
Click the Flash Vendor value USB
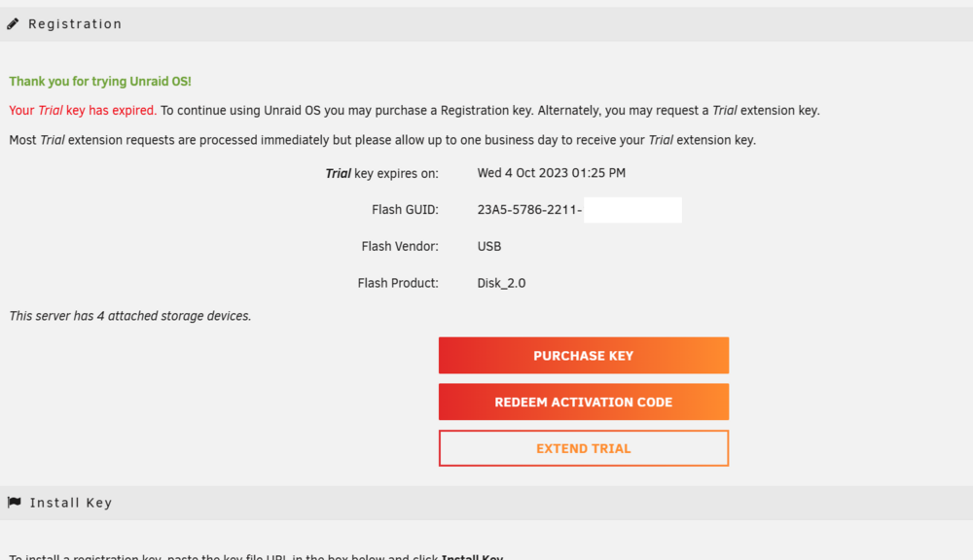[489, 246]
